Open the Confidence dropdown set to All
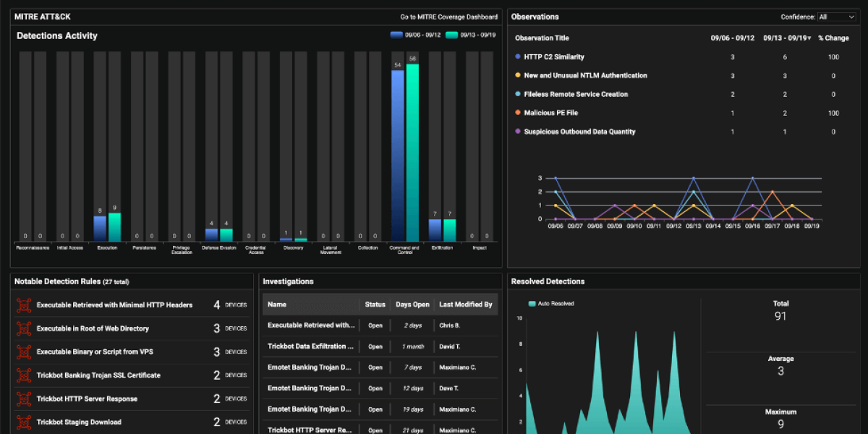This screenshot has width=868, height=434. [x=836, y=17]
